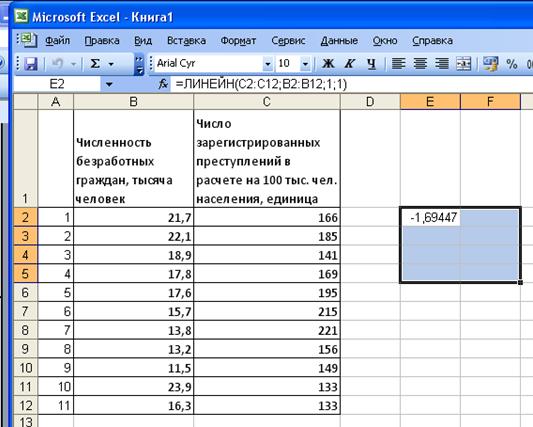Open the Undo history dropdown arrow
The height and width of the screenshot is (427, 533).
73,64
